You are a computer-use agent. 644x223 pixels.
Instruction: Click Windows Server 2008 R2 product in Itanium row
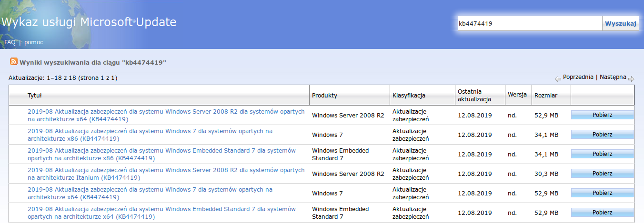pos(348,174)
